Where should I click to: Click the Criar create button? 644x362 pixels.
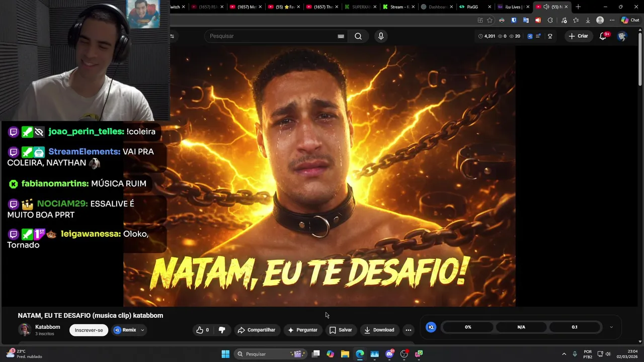(578, 36)
